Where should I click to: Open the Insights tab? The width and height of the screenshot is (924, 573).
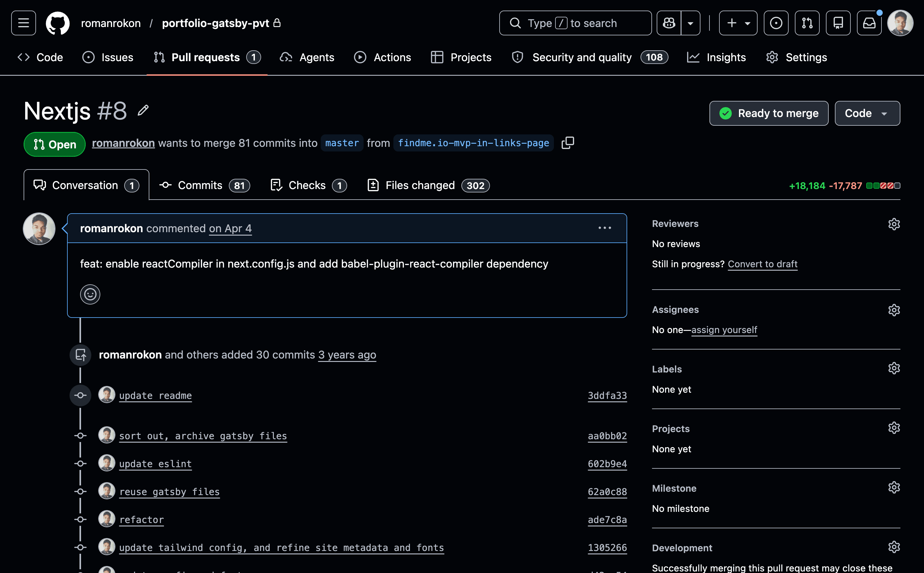coord(716,57)
